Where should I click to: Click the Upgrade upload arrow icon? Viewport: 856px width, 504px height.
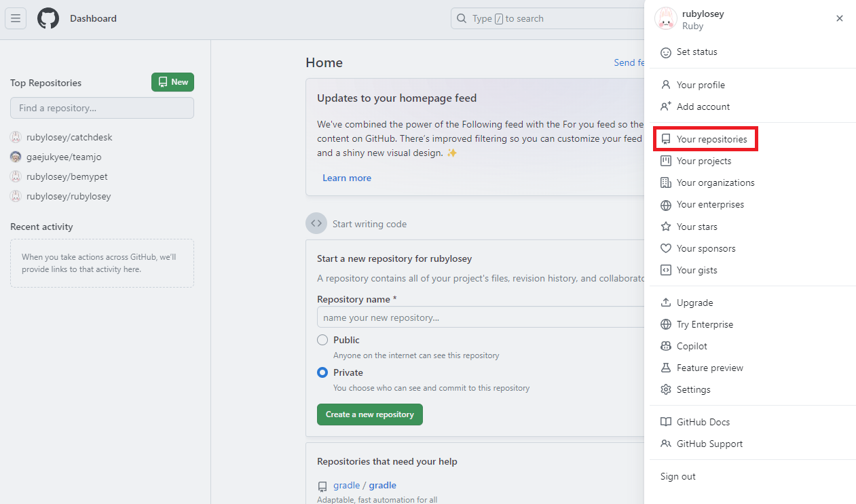tap(666, 303)
